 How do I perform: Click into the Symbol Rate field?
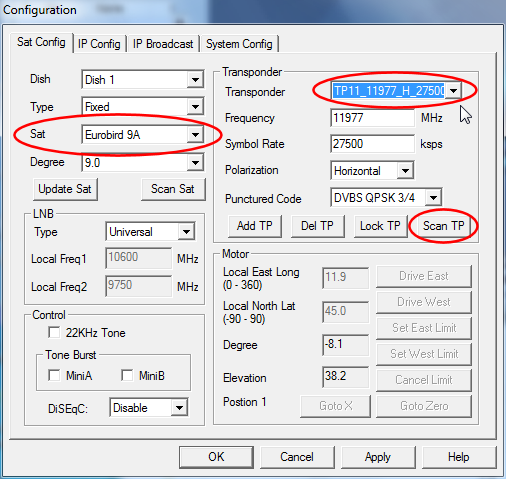pos(372,144)
